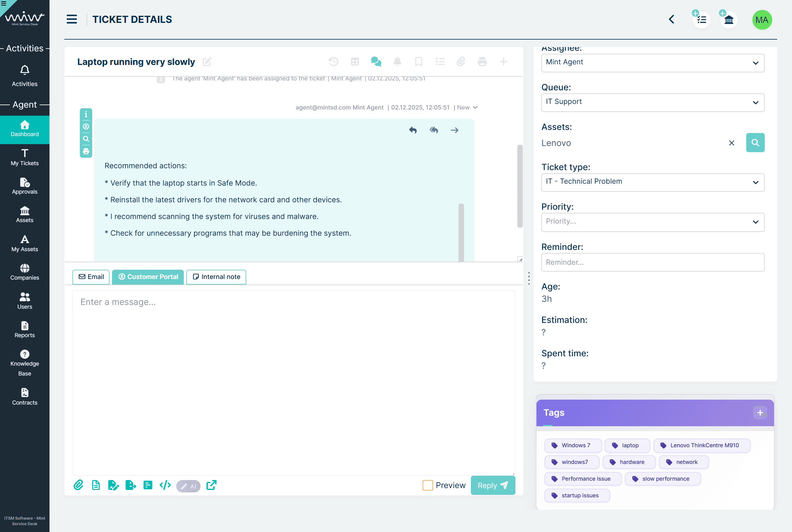Open the Queue dropdown showing IT Support
The width and height of the screenshot is (792, 532).
pos(652,102)
